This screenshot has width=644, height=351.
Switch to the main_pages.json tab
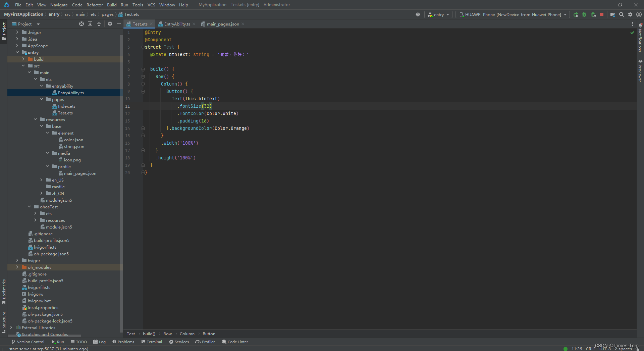pos(223,24)
